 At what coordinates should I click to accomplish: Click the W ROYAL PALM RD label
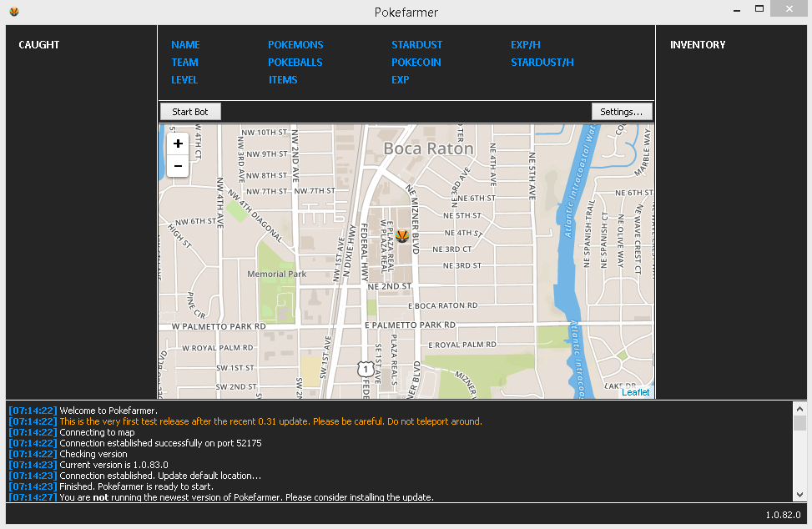point(218,348)
